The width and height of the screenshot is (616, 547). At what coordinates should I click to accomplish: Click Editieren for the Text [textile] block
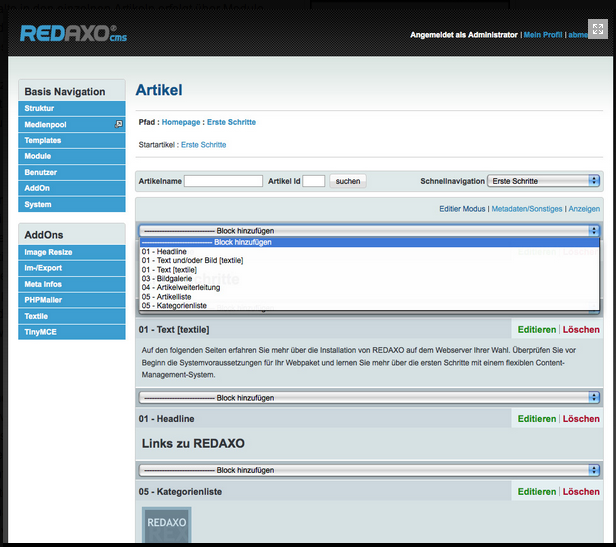536,329
